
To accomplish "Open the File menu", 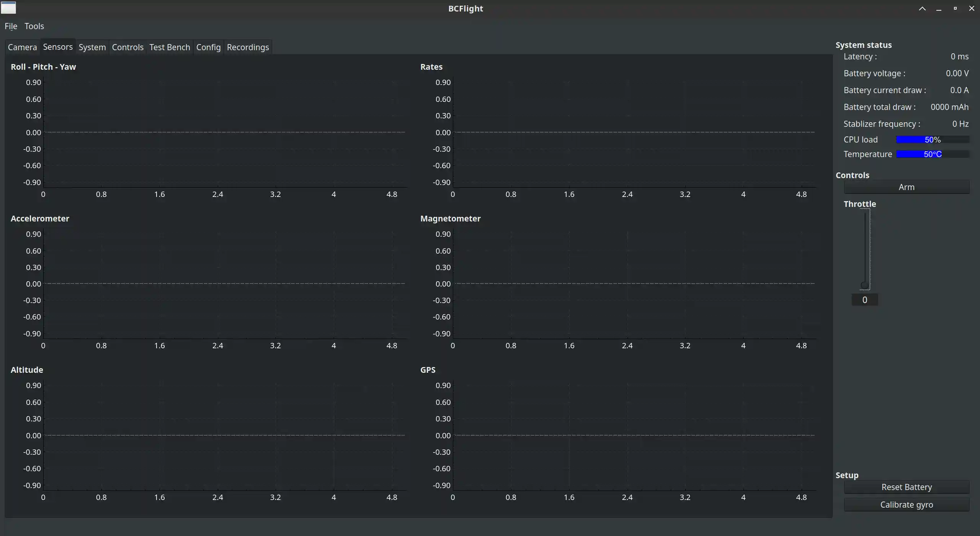I will pyautogui.click(x=11, y=26).
